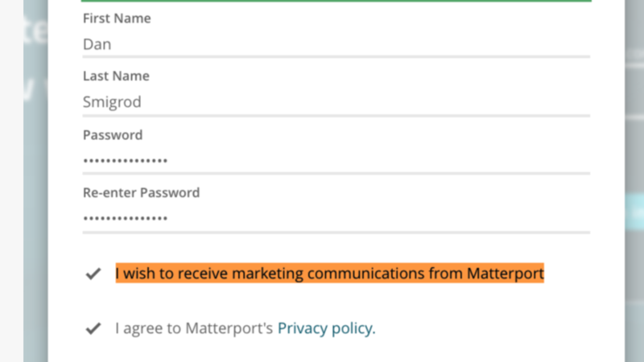Click the teal element behind the dialog's right edge
This screenshot has height=362, width=644.
point(634,211)
